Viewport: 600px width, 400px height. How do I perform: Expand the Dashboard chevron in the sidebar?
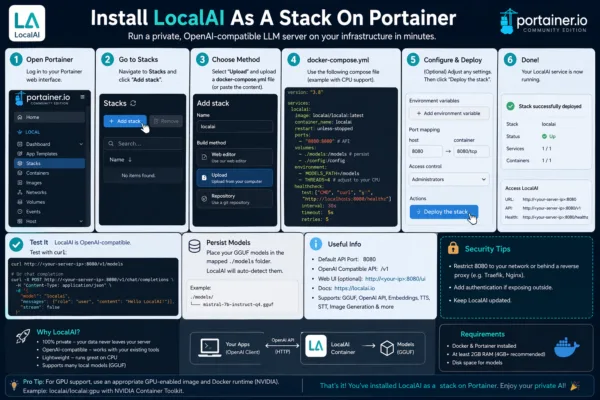tap(81, 144)
